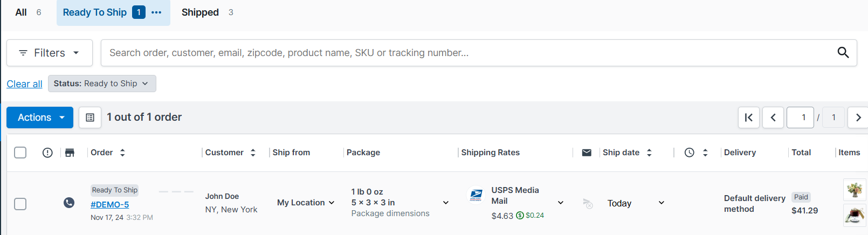Click the phone order source icon
Image resolution: width=868 pixels, height=235 pixels.
(69, 203)
